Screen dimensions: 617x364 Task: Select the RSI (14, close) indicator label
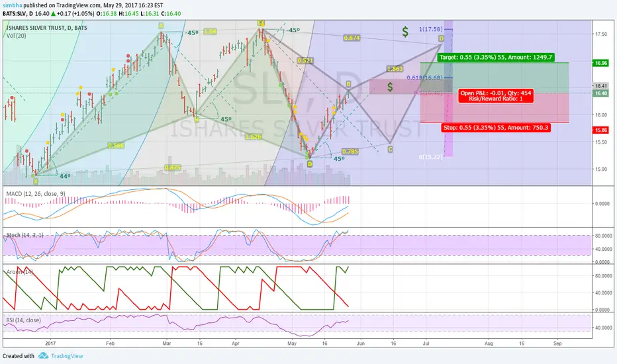23,320
